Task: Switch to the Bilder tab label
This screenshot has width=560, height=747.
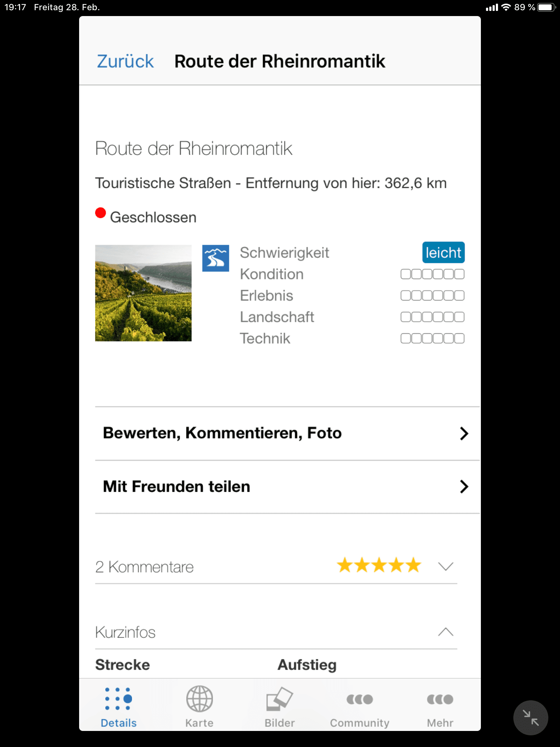Action: click(x=280, y=723)
